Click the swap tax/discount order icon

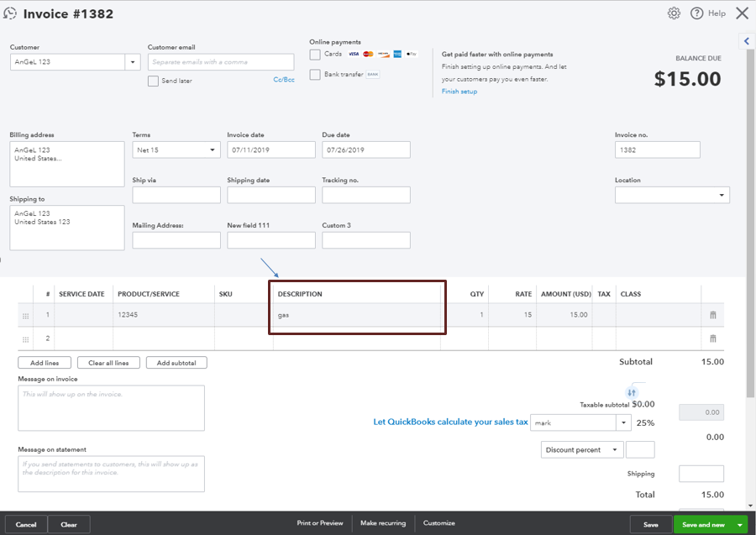coord(632,392)
